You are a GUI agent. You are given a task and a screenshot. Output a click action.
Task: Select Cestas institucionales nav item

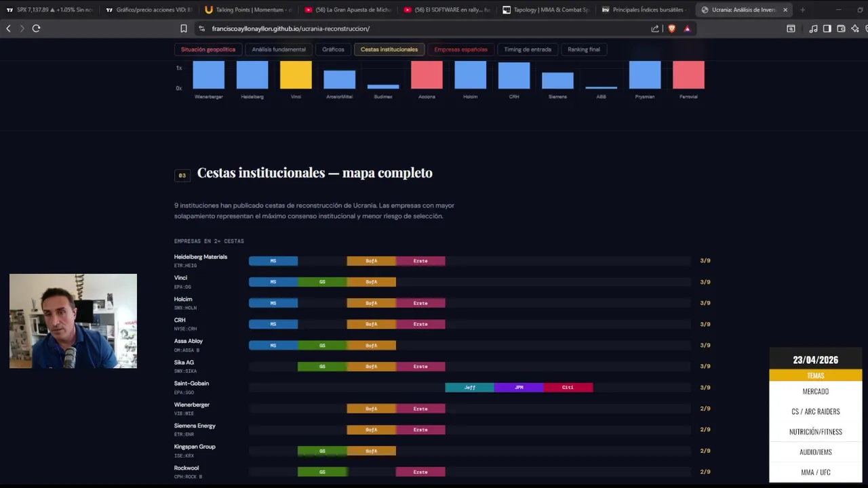pos(389,49)
